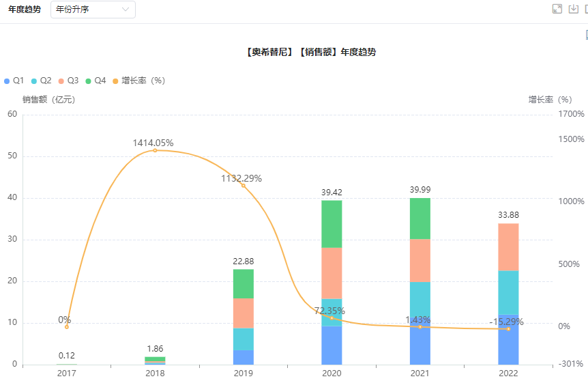Click the cyan Q2 segment of 2019 bar
588x381 pixels.
click(x=243, y=339)
